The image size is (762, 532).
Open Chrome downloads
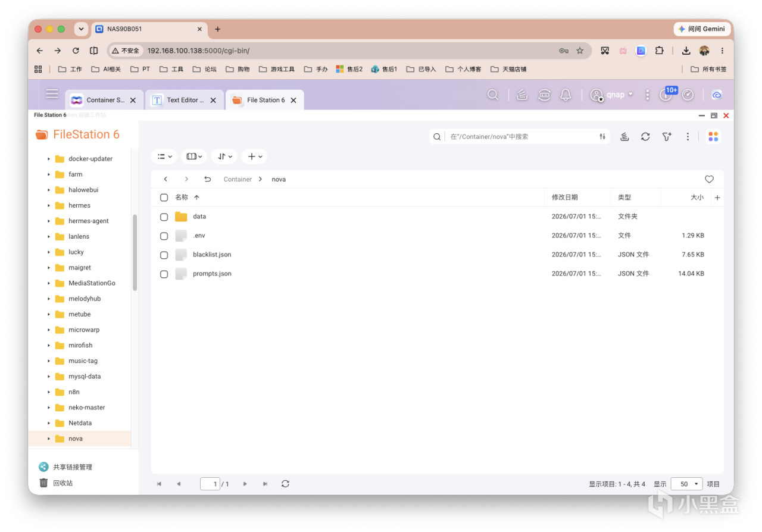tap(686, 51)
